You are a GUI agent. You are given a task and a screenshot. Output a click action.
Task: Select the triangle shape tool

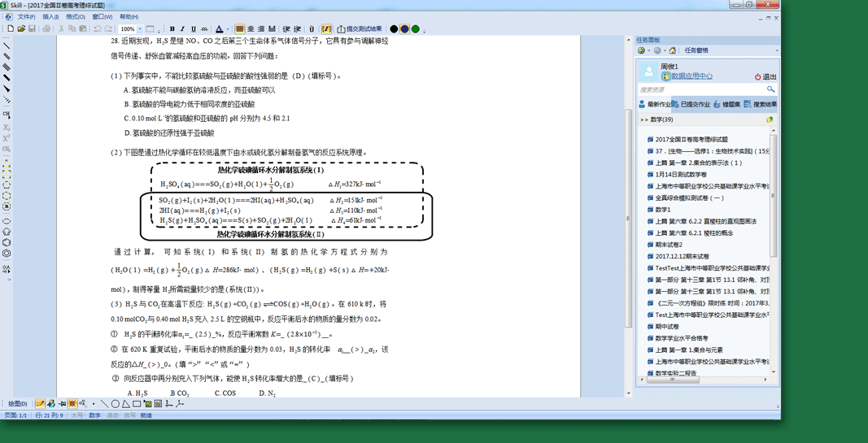coord(125,404)
